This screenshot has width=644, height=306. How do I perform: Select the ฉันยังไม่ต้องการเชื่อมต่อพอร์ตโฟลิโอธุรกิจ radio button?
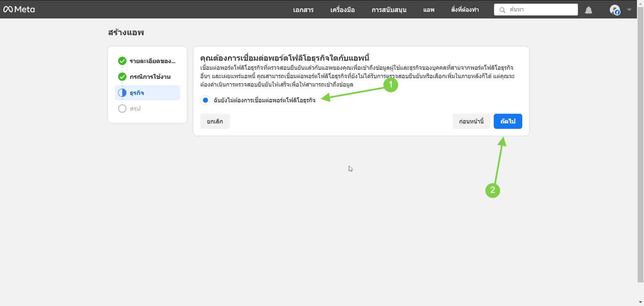[205, 100]
